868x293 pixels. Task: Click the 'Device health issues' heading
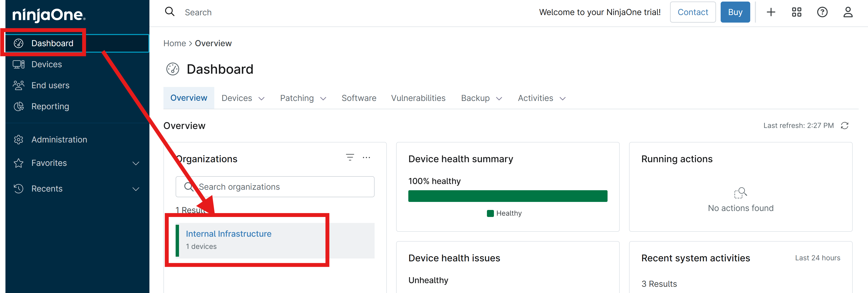[x=454, y=258]
